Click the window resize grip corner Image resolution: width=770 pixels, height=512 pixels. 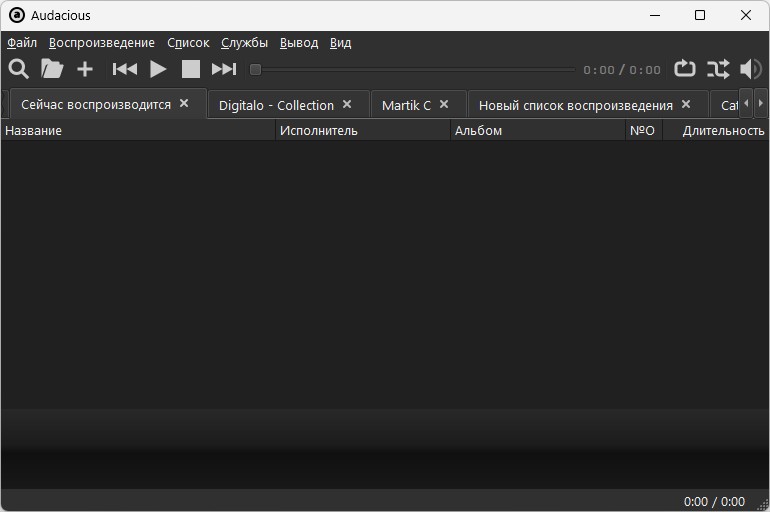point(764,505)
